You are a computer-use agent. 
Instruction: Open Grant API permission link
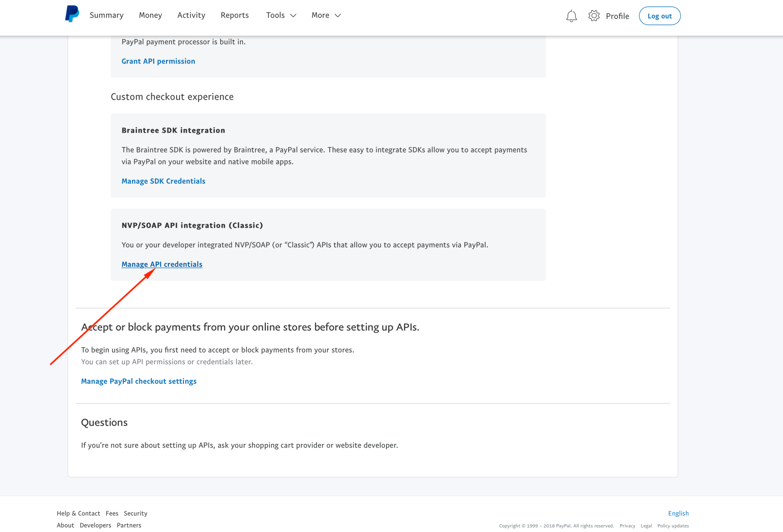pos(158,61)
